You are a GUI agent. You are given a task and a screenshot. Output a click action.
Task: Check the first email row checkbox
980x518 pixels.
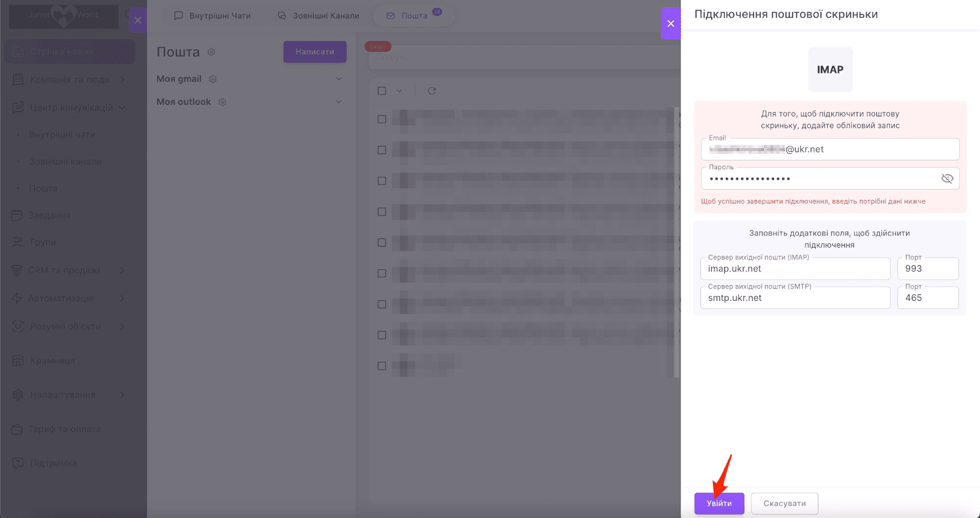click(x=382, y=120)
